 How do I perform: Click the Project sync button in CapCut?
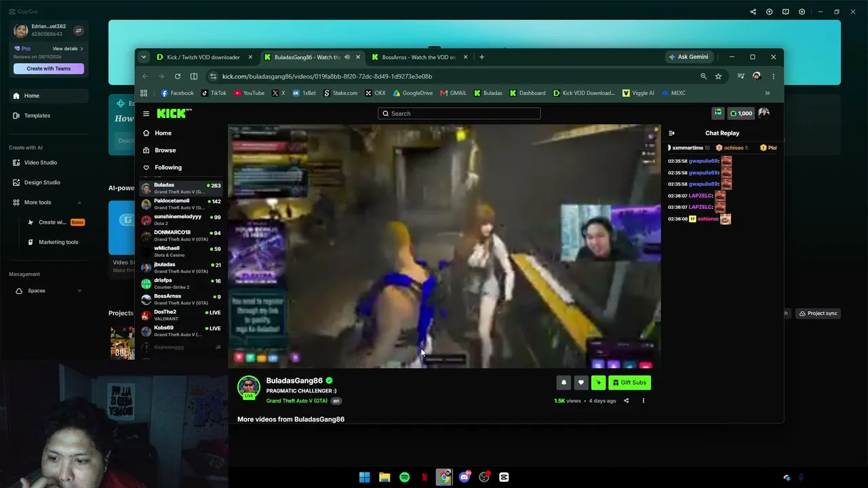(x=818, y=313)
